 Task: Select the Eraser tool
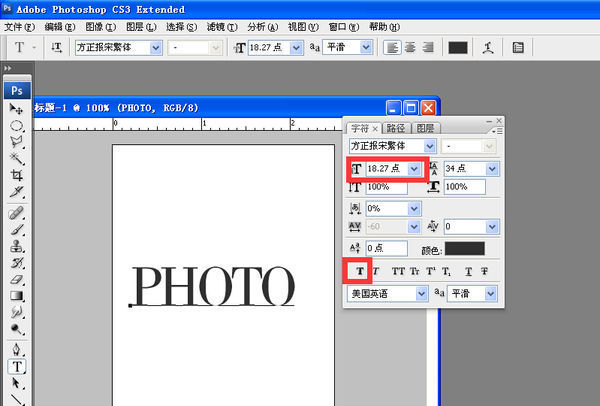click(x=16, y=279)
